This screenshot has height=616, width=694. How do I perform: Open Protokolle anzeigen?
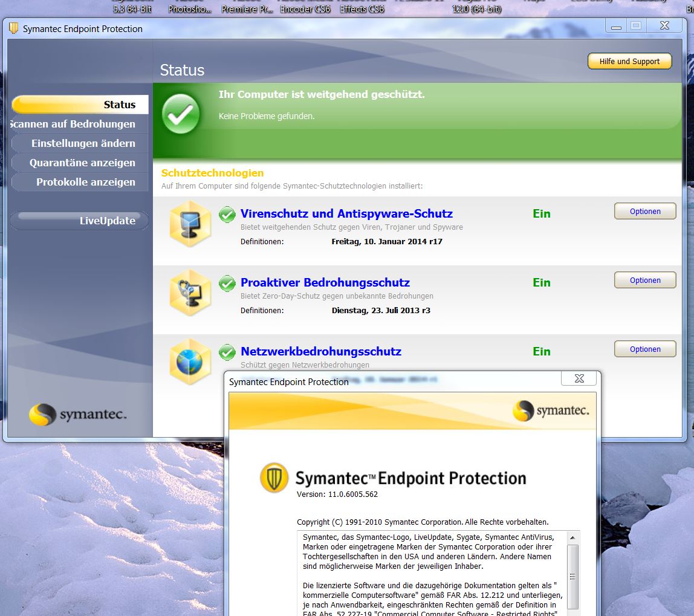[80, 182]
